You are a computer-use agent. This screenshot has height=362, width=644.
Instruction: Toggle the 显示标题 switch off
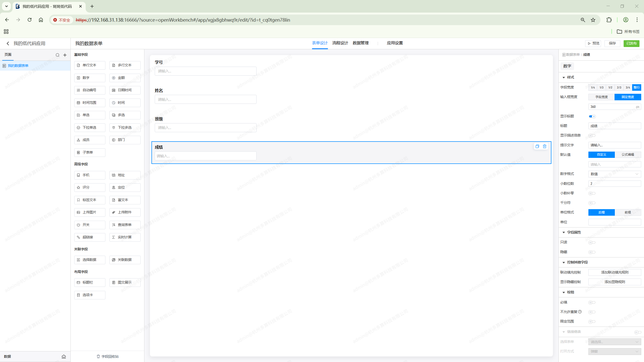coord(592,116)
